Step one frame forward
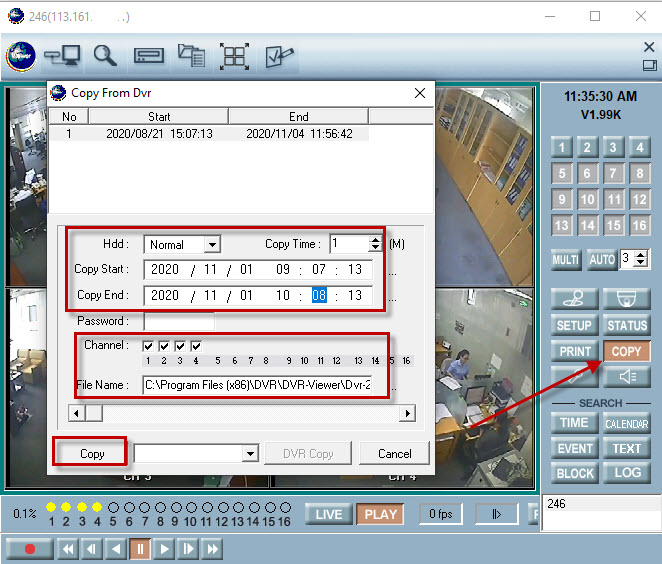Viewport: 662px width, 564px height. (188, 549)
